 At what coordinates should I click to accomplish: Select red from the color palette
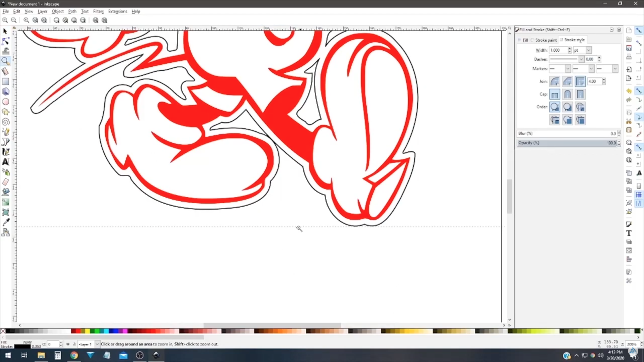tap(78, 331)
